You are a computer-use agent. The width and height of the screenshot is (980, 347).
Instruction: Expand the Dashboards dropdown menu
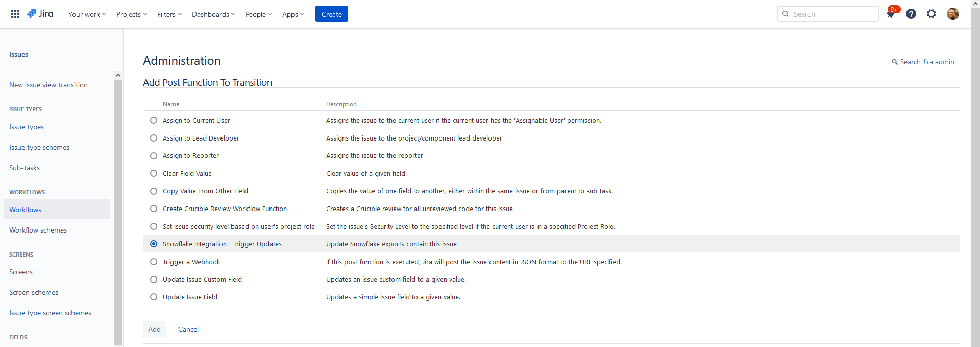coord(213,14)
